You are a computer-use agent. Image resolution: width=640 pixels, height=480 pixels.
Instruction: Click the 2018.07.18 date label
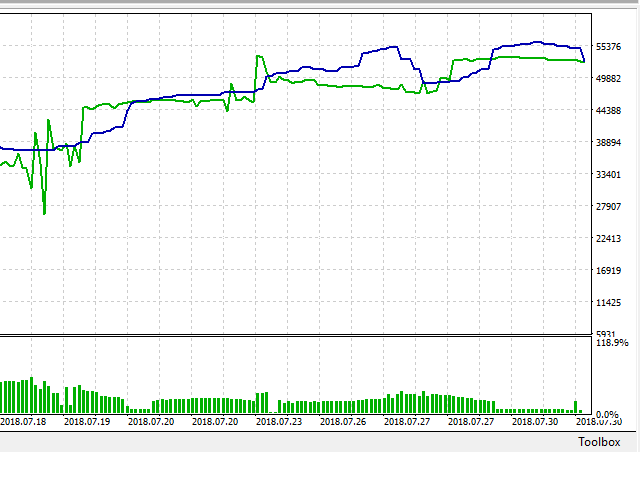[x=23, y=423]
